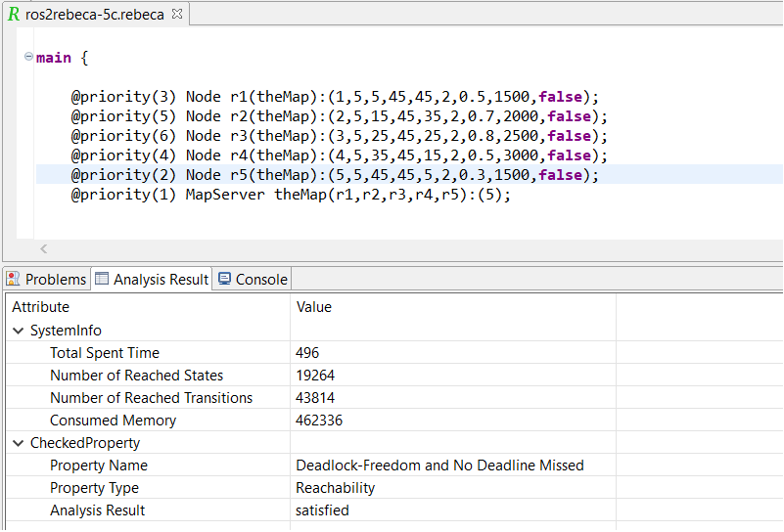Select the ros2rebeca-5c.rebeca tab title

(x=95, y=15)
